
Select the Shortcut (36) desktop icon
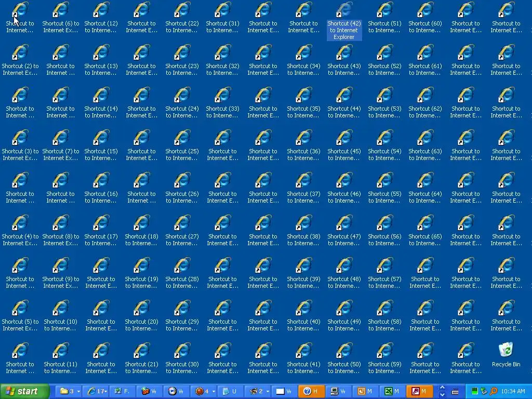(303, 145)
